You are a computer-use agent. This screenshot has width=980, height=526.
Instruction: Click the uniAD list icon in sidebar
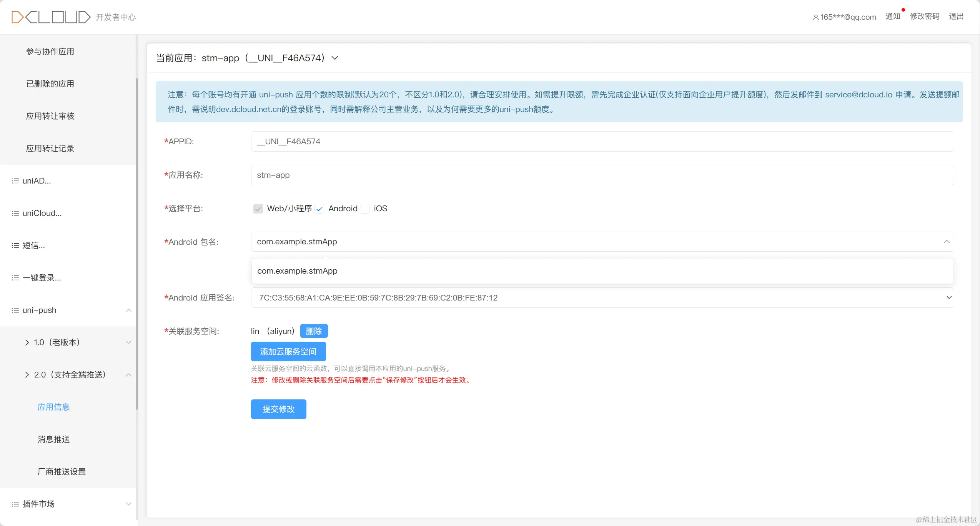pos(15,181)
